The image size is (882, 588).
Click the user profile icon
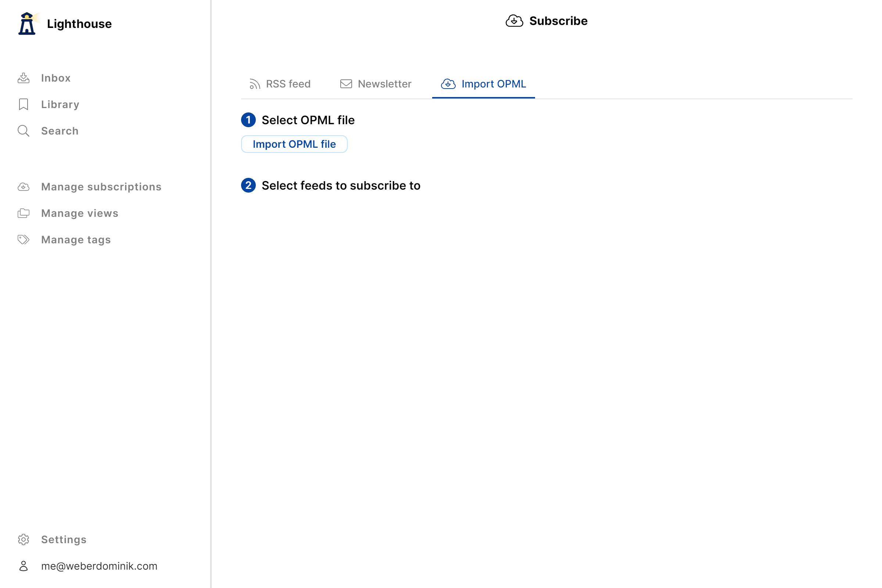(x=24, y=566)
